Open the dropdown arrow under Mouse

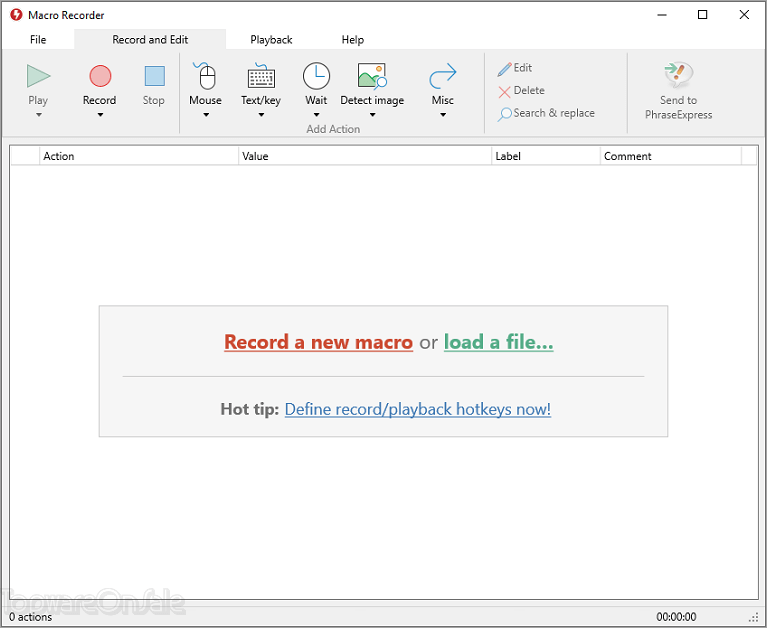206,115
